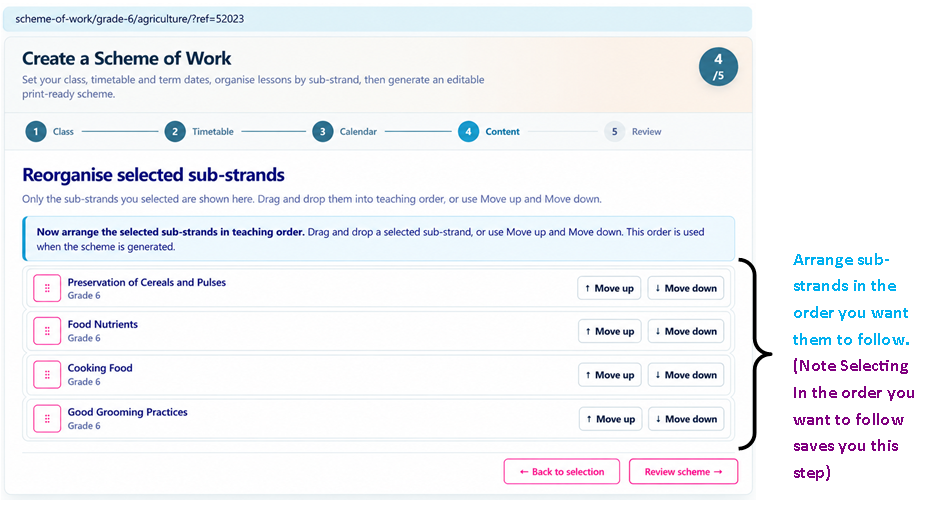Click the Create a Scheme of Work title
929x512 pixels.
pyautogui.click(x=126, y=58)
